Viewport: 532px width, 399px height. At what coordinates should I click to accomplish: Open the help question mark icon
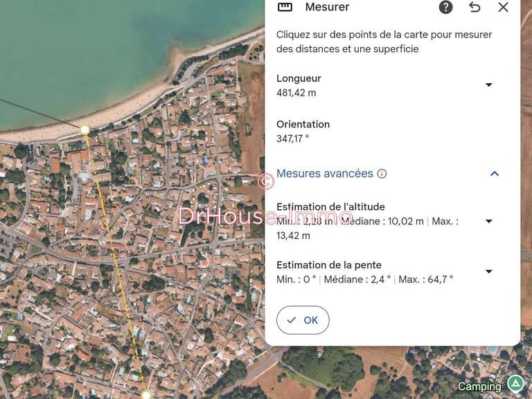tap(445, 7)
